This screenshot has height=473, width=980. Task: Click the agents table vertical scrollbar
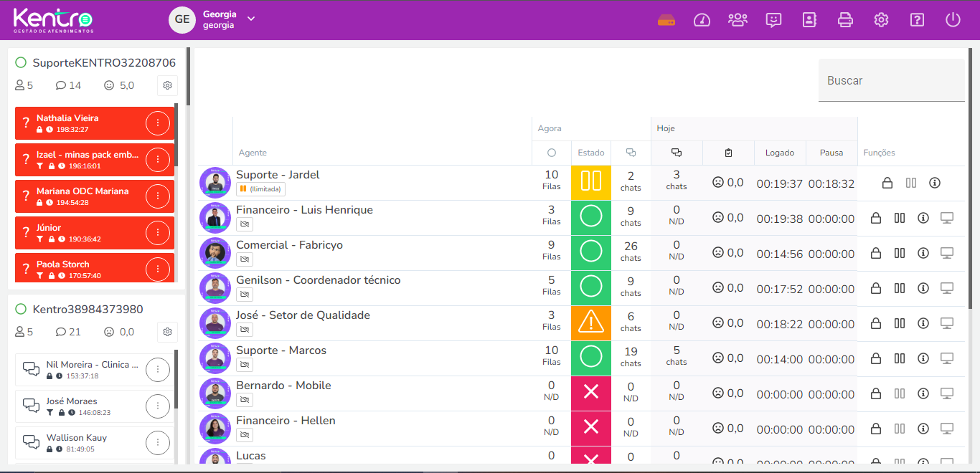click(x=970, y=179)
